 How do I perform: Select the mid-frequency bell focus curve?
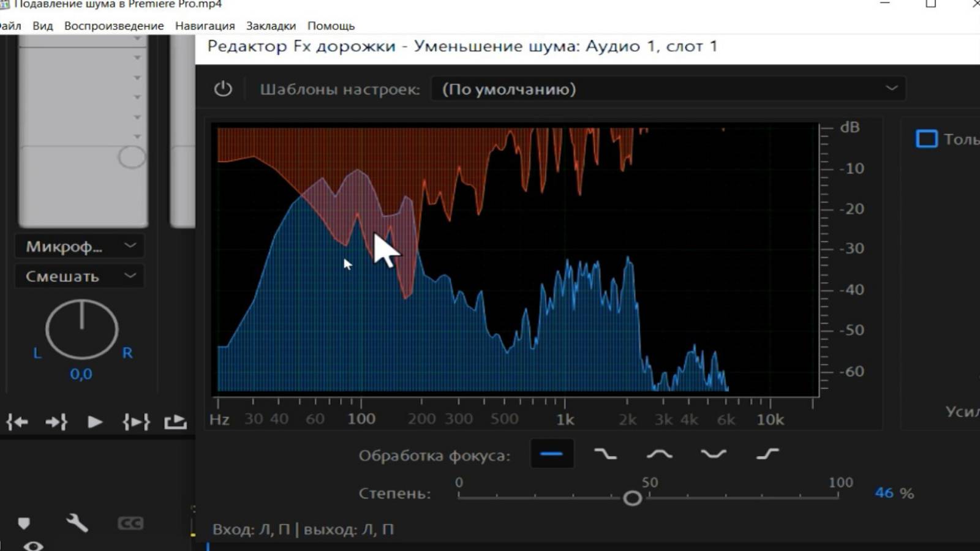coord(658,454)
